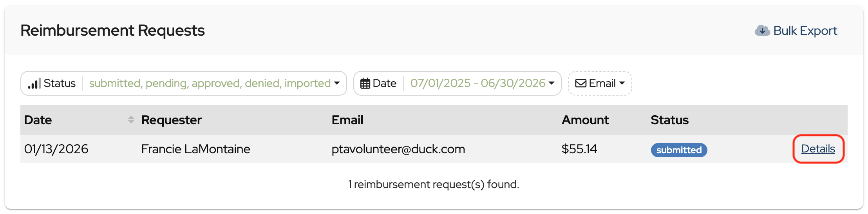Click the submitted status badge
Viewport: 868px width, 214px height.
pyautogui.click(x=679, y=150)
